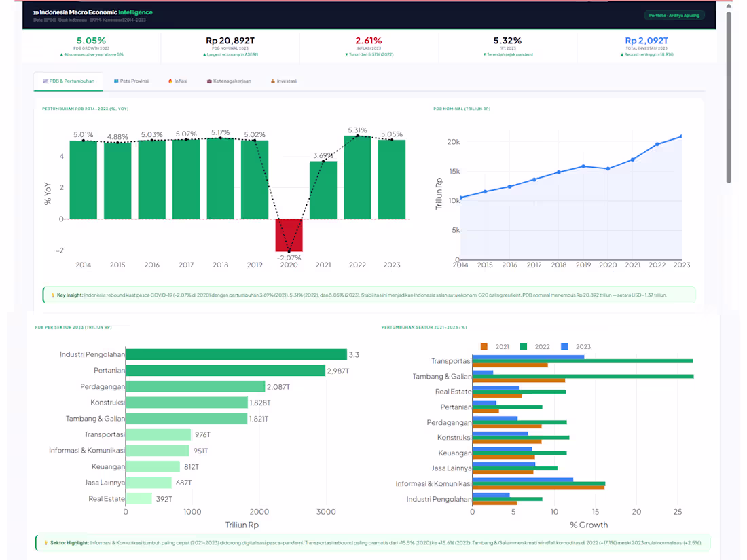Click the Indonesia Macro Economic Intelligence title
747x560 pixels.
(96, 12)
